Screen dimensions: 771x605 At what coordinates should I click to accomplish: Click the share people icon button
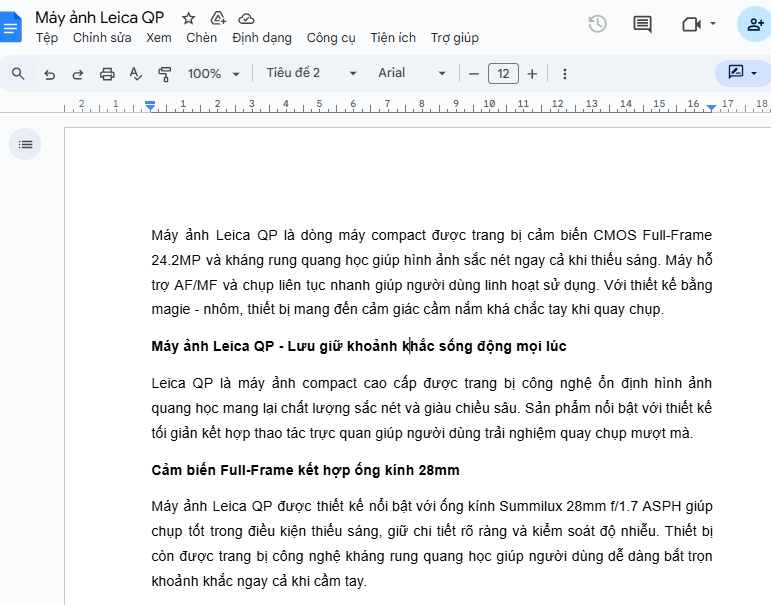pos(755,24)
